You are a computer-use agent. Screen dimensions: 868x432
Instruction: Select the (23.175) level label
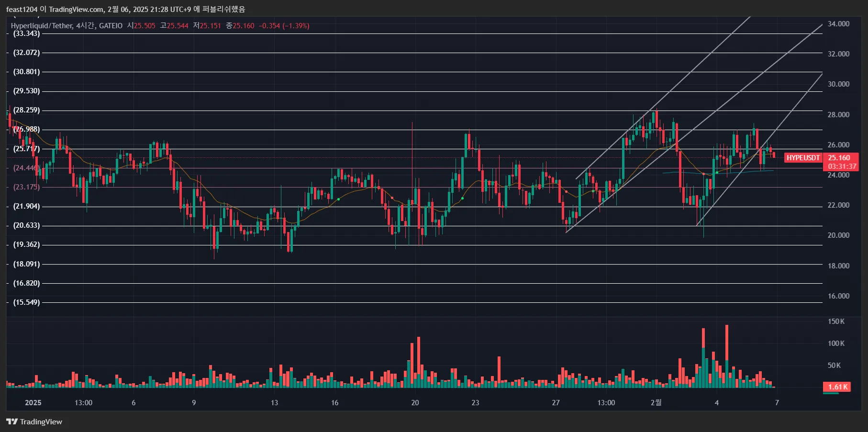pos(26,187)
